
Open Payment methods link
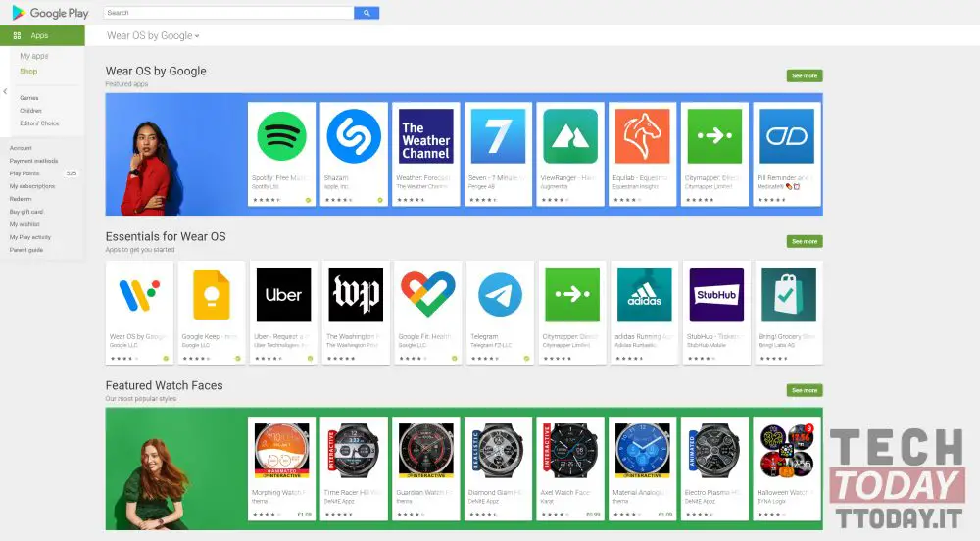pos(33,161)
